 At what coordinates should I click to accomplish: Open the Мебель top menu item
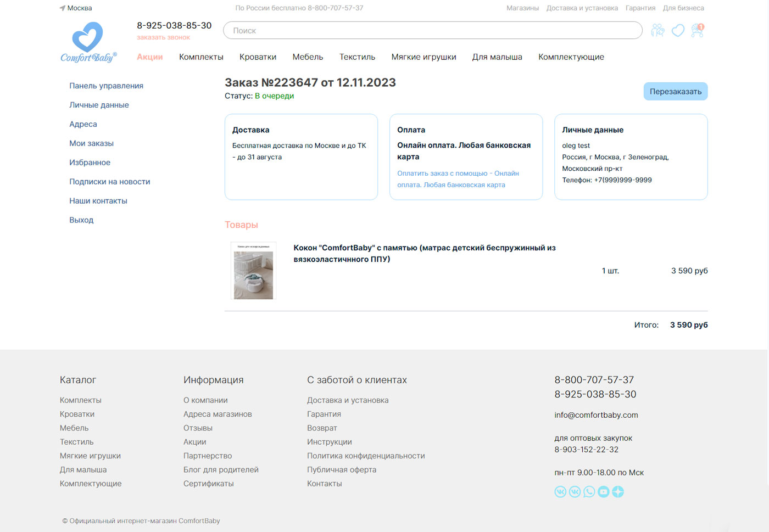pos(308,57)
